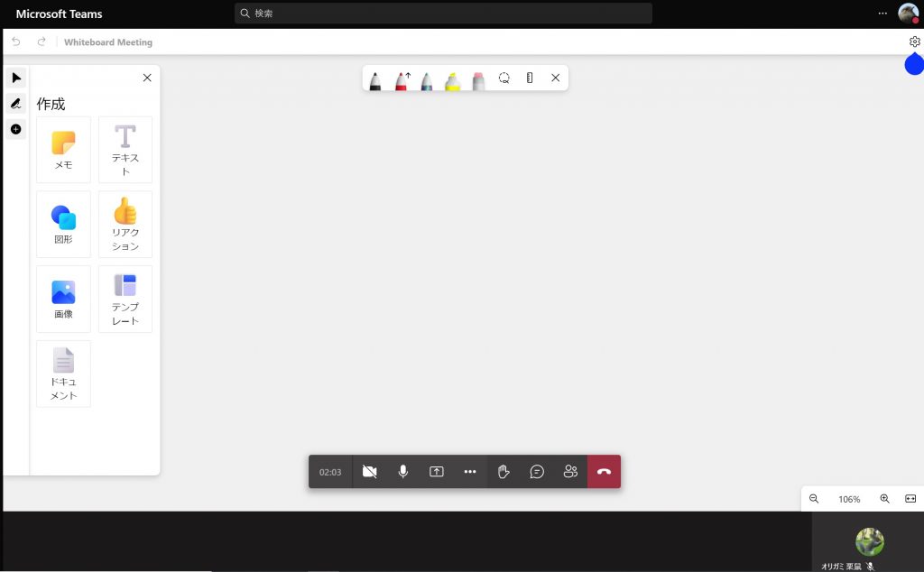Zoom in on the whiteboard

pyautogui.click(x=884, y=499)
